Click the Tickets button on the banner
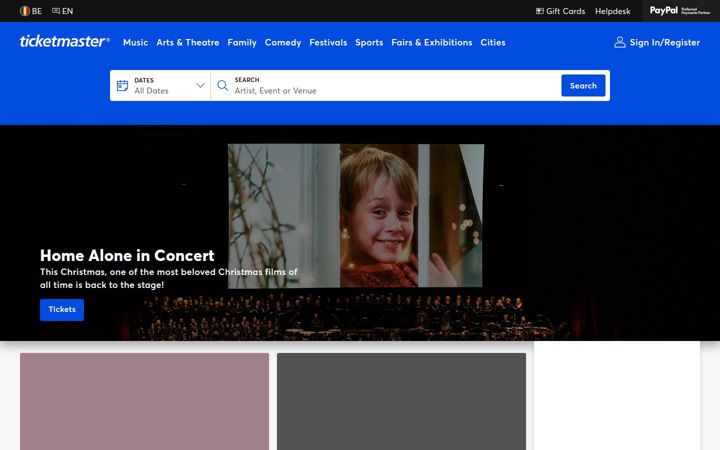The height and width of the screenshot is (450, 720). click(62, 309)
